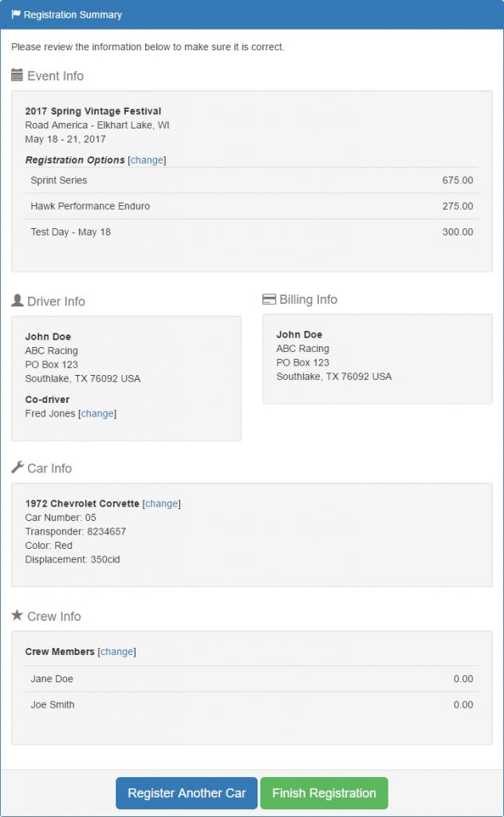Image resolution: width=504 pixels, height=817 pixels.
Task: Click the calendar icon next to Event Info
Action: tap(18, 75)
